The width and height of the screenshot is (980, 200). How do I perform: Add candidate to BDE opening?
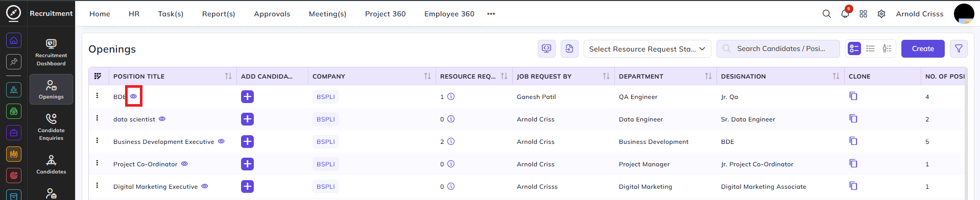[x=247, y=96]
